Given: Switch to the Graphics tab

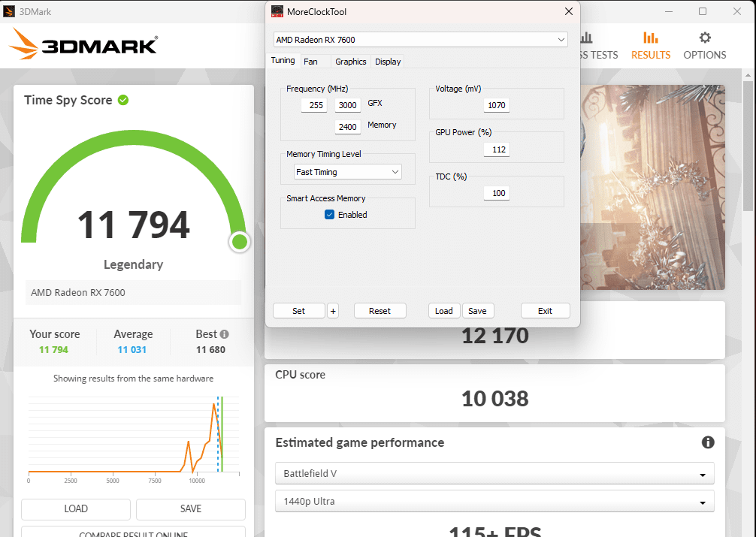Looking at the screenshot, I should 350,62.
